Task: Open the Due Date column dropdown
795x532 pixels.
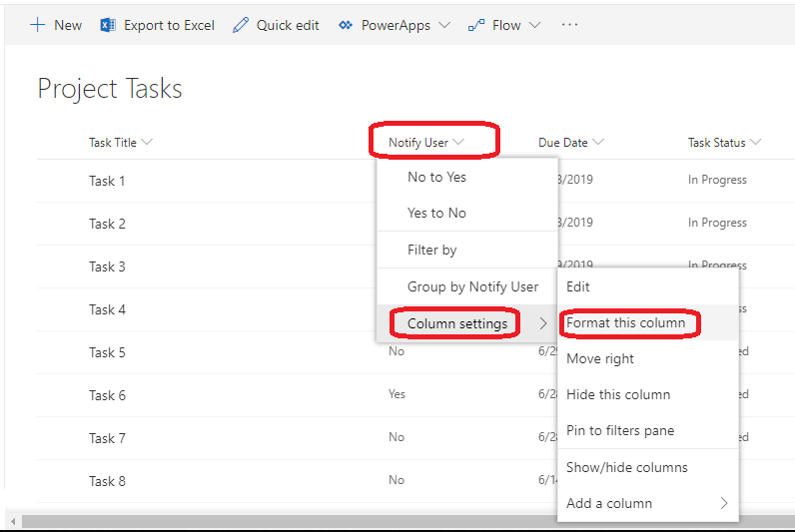Action: (x=598, y=142)
